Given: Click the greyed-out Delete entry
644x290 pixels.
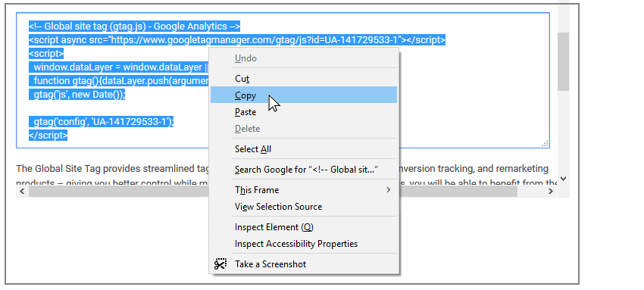Looking at the screenshot, I should (304, 129).
